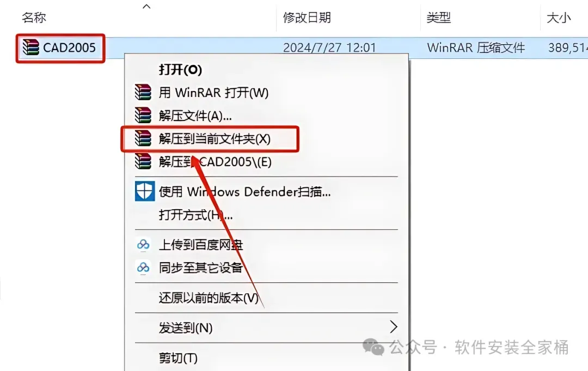Screen dimensions: 588x371
Task: Click the WinRAR icon beside 解压到当前文件夹(X)
Action: (143, 138)
